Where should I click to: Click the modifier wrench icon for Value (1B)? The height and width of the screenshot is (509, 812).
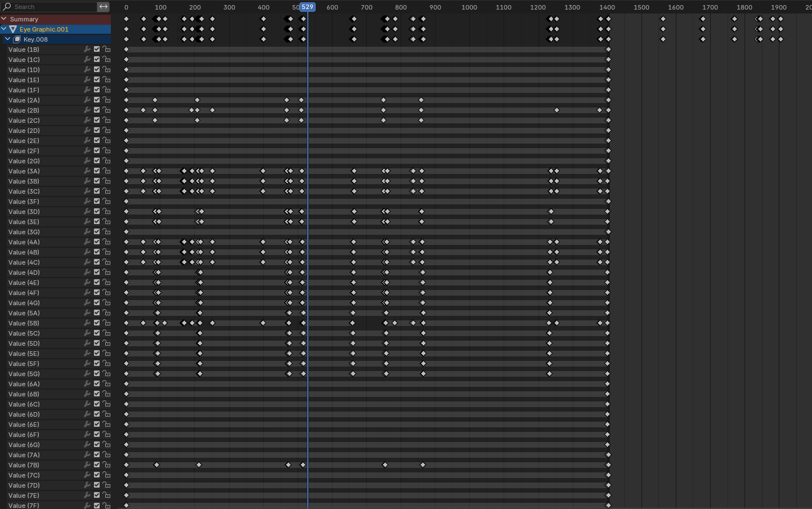pyautogui.click(x=87, y=50)
